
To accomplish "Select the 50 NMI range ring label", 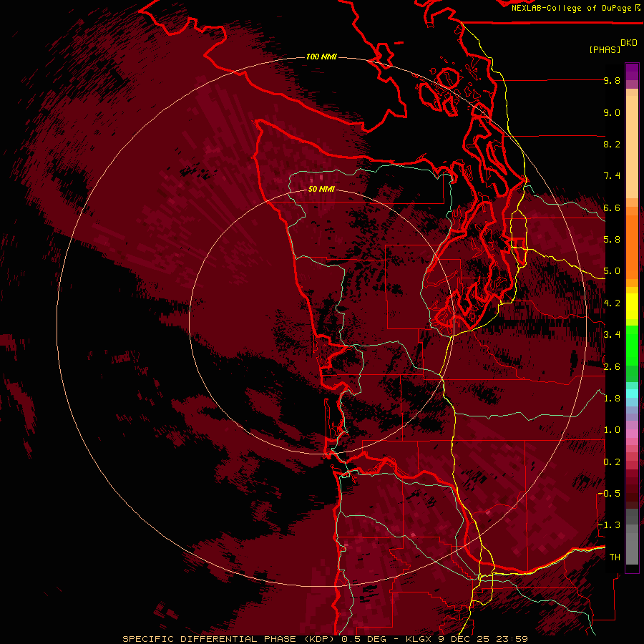I will coord(321,190).
